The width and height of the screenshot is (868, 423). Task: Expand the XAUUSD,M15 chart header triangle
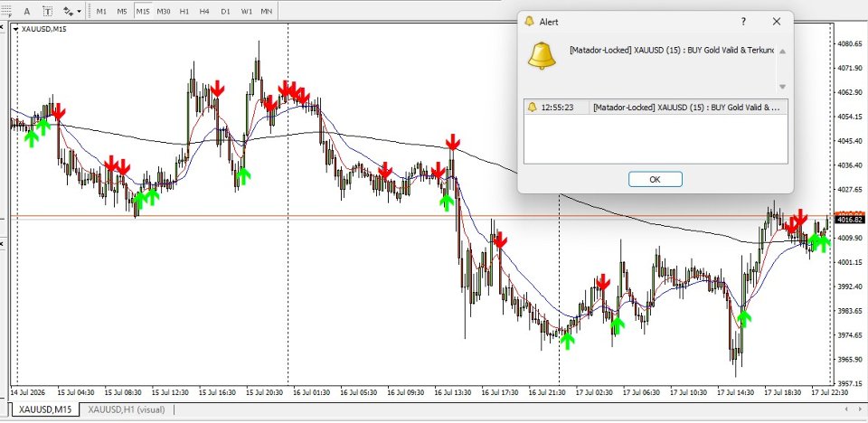[x=15, y=29]
